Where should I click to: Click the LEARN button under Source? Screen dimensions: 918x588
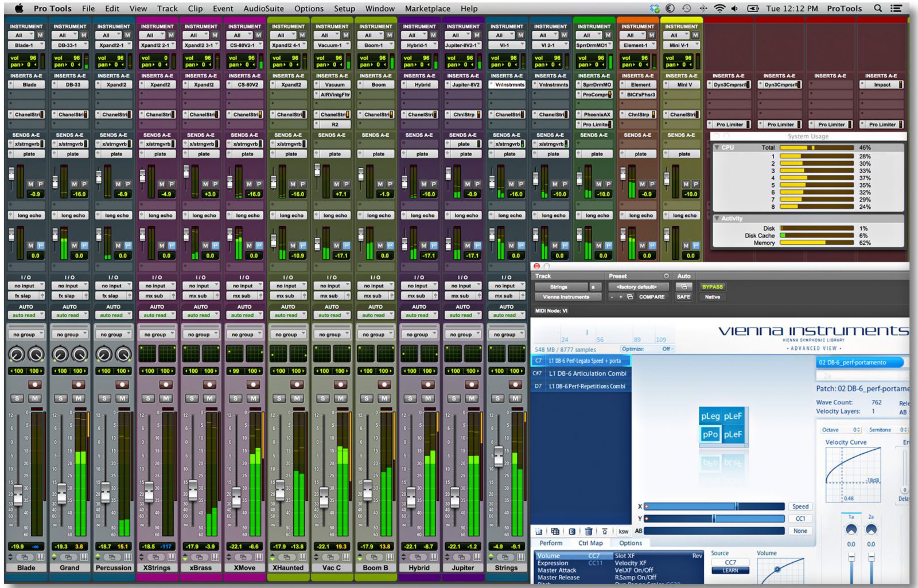(730, 571)
